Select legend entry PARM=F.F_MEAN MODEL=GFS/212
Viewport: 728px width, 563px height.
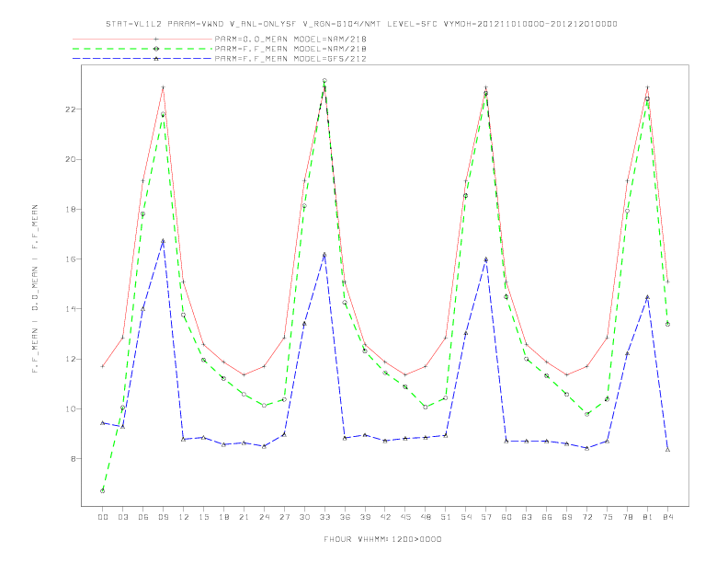[x=290, y=59]
